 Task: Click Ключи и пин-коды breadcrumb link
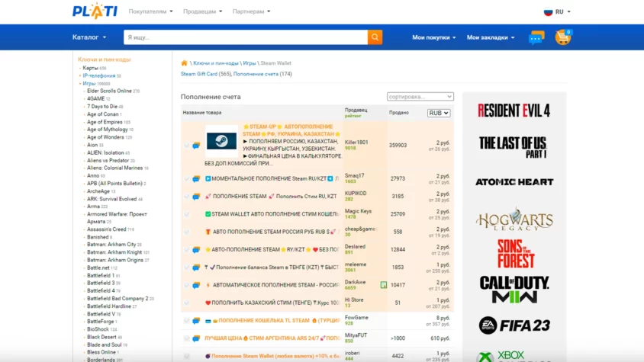(216, 63)
